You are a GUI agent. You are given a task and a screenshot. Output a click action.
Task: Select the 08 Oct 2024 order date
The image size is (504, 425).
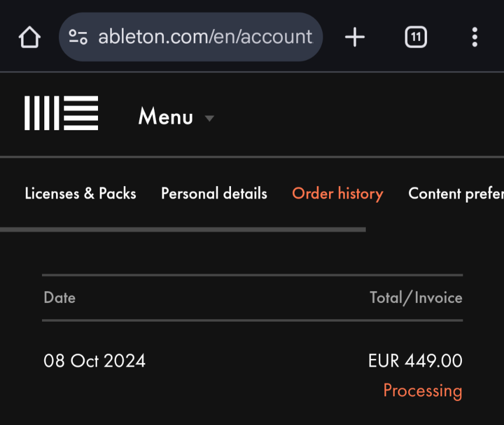tap(94, 361)
